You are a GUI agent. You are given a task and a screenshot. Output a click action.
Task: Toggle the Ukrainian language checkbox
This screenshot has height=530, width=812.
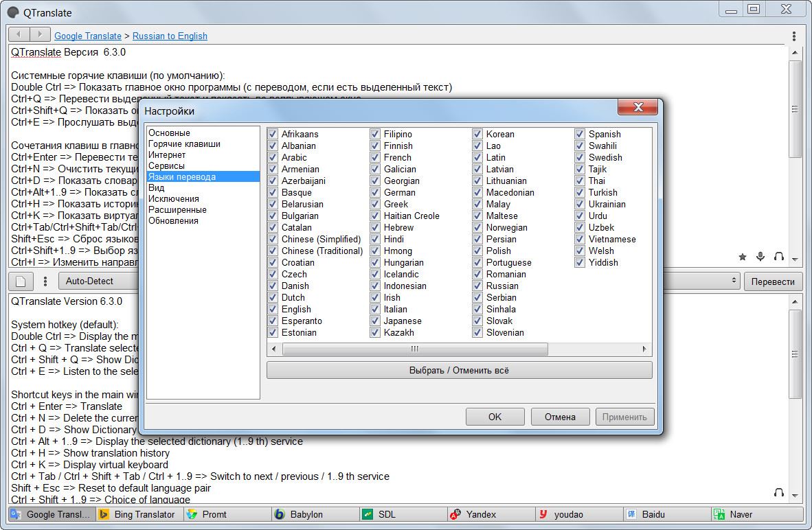pos(580,204)
